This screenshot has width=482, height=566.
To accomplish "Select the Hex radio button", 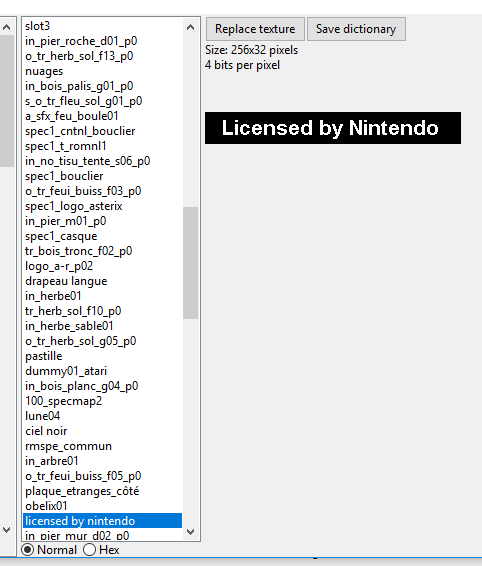I will (x=89, y=550).
